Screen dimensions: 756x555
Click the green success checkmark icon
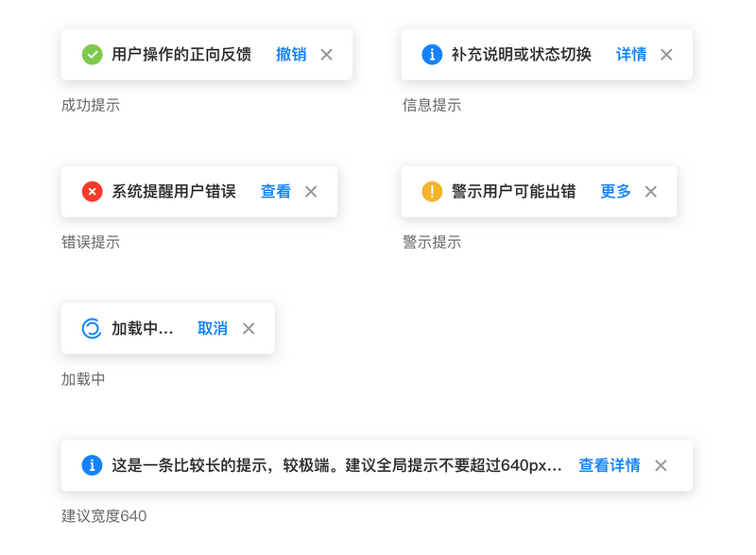pyautogui.click(x=92, y=55)
